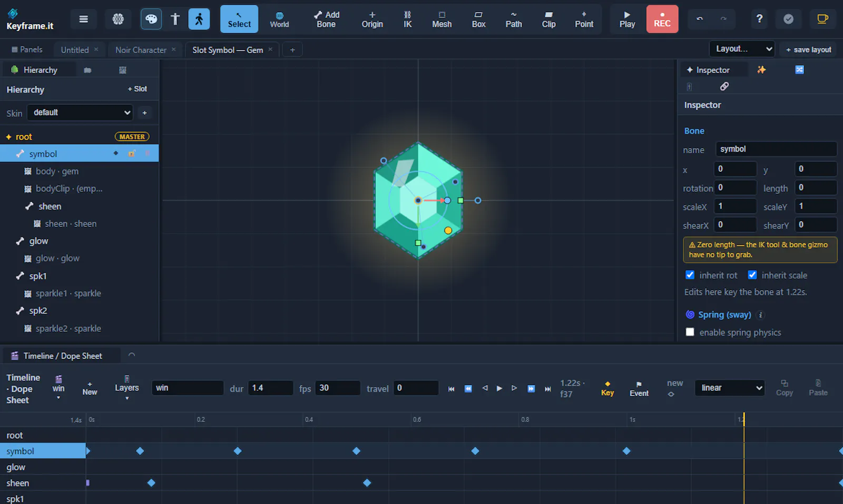Click the glow row in dope sheet
The image size is (843, 504).
tap(43, 467)
